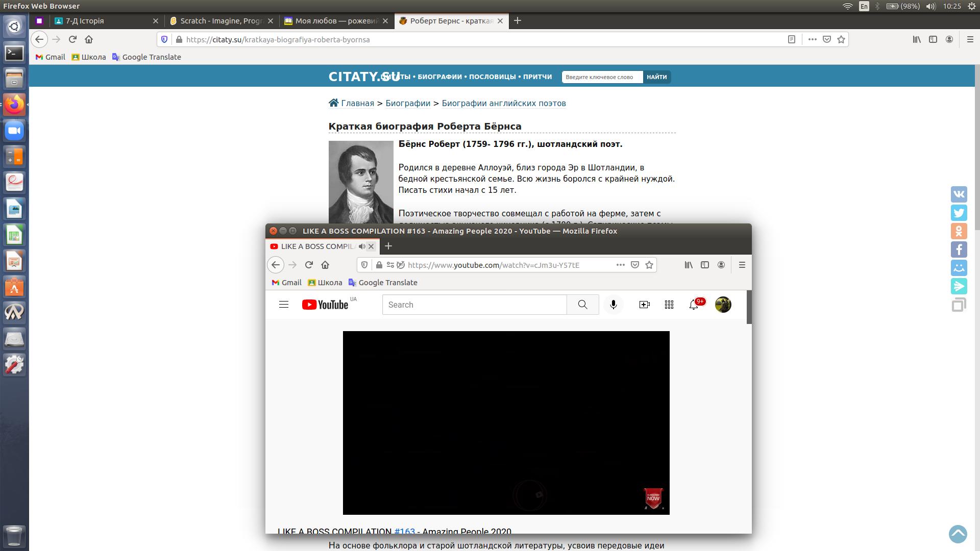The width and height of the screenshot is (980, 551).
Task: Click YouTube search magnifier button
Action: click(582, 305)
